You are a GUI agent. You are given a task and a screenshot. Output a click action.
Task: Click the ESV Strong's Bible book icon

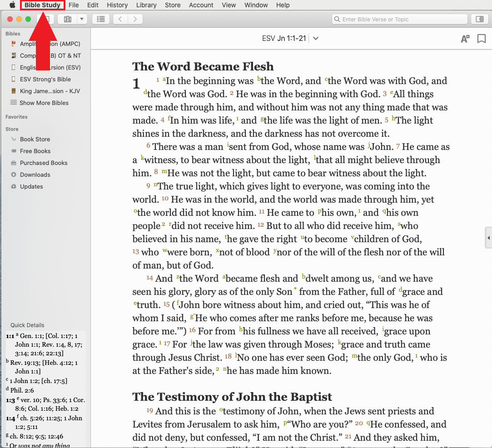click(14, 79)
